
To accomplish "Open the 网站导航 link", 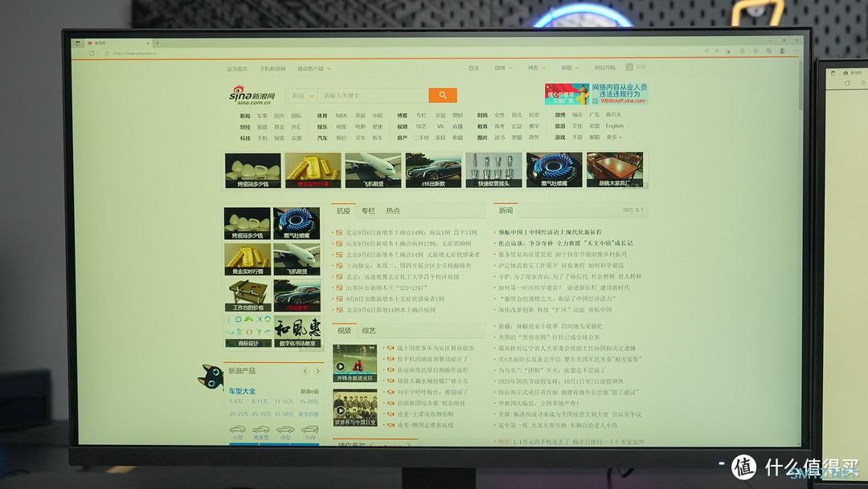I will pos(605,67).
